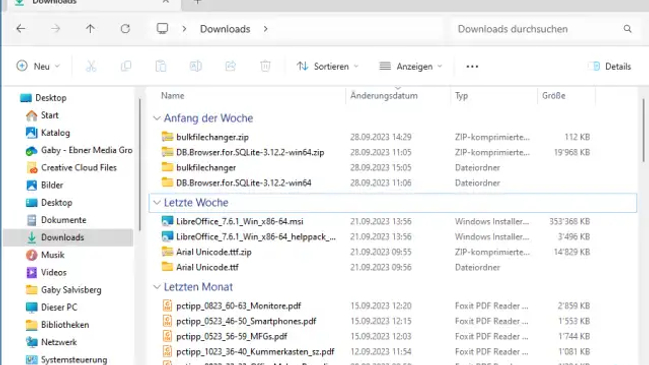Toggle the Details pane button
This screenshot has width=649, height=365.
click(611, 66)
